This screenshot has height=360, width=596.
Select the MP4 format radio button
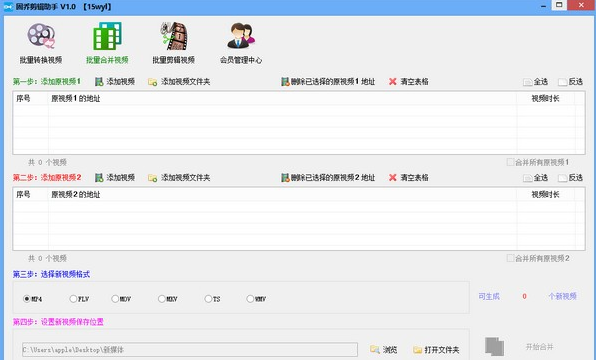click(x=27, y=299)
